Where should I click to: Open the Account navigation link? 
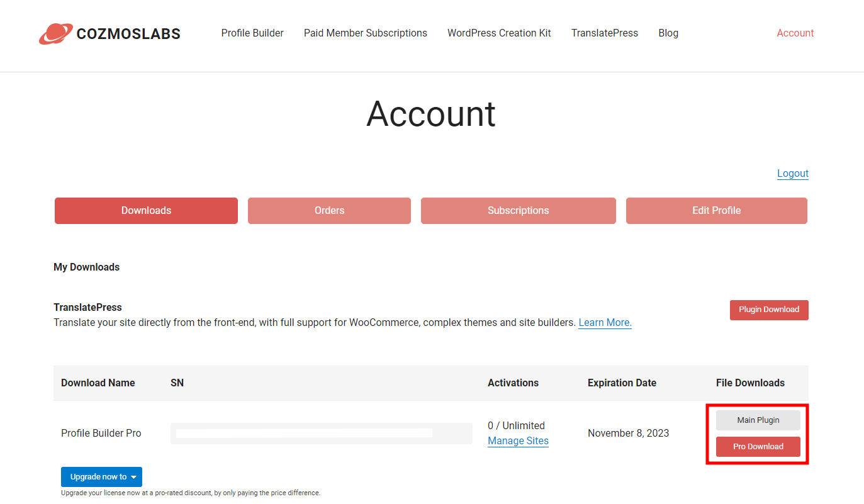pyautogui.click(x=795, y=33)
